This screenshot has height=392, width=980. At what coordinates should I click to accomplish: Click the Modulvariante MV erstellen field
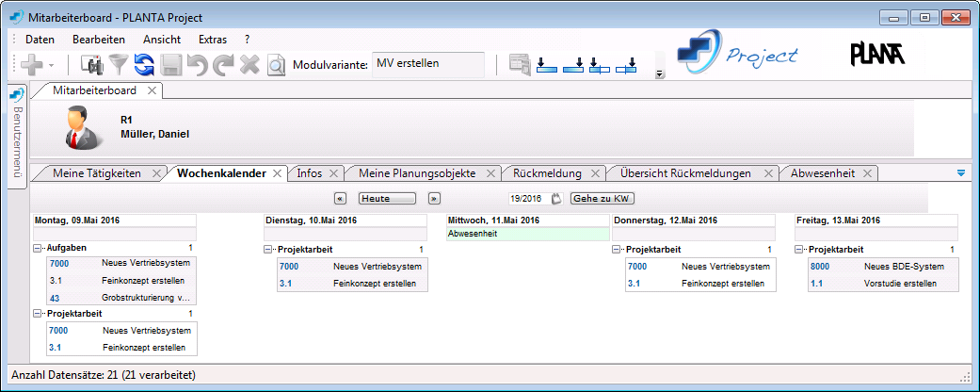427,64
